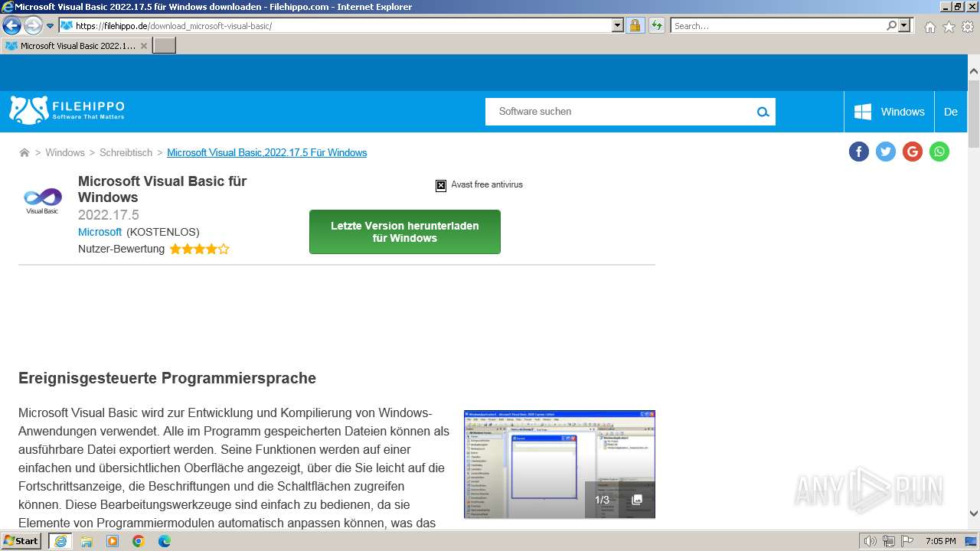Click the 7:05 PM taskbar clock
The image size is (980, 551).
pos(941,541)
